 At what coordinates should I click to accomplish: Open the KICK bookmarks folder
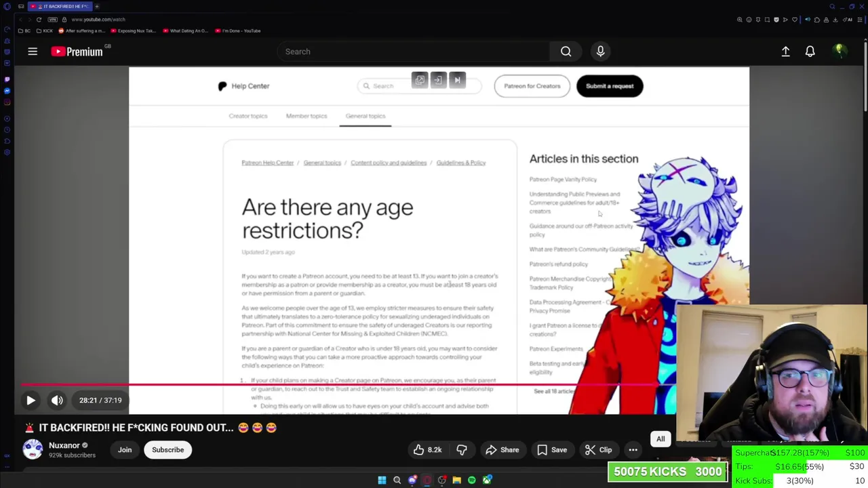point(45,30)
